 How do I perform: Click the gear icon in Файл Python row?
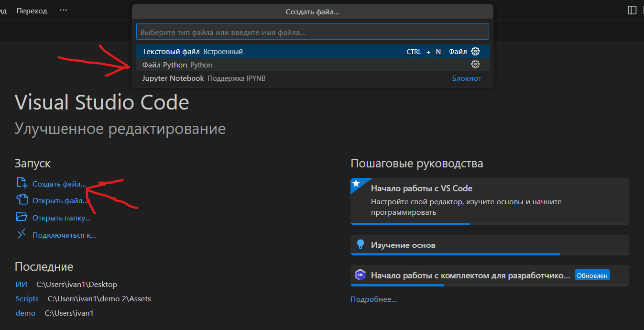click(x=475, y=64)
